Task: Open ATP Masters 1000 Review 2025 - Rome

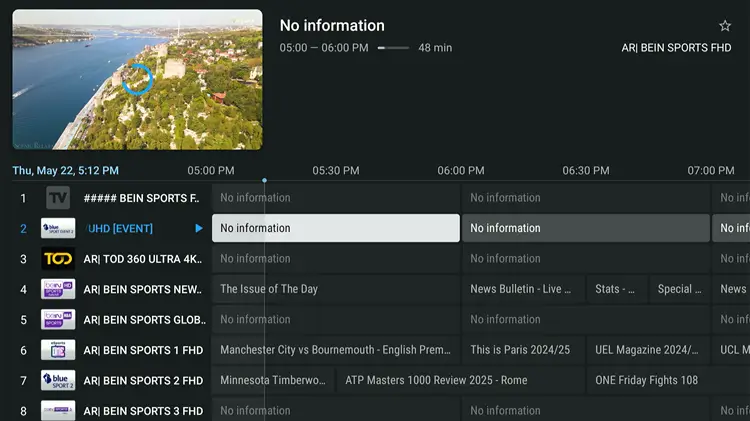Action: (461, 380)
